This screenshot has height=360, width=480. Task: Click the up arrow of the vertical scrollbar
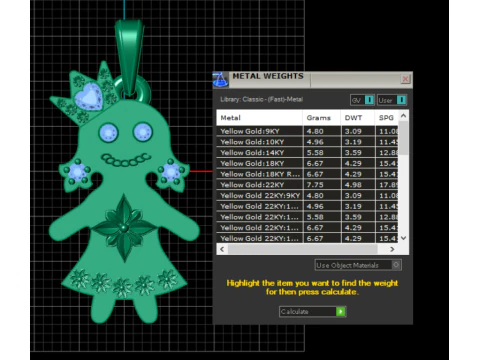[403, 115]
